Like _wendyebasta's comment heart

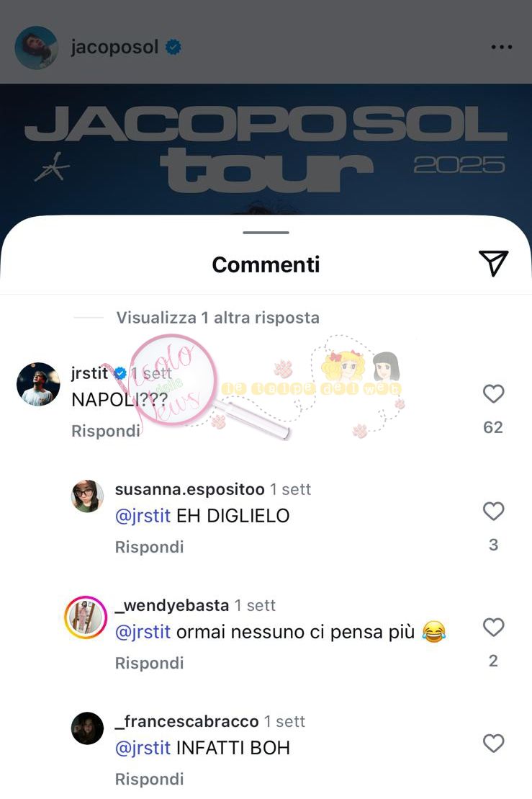click(493, 627)
